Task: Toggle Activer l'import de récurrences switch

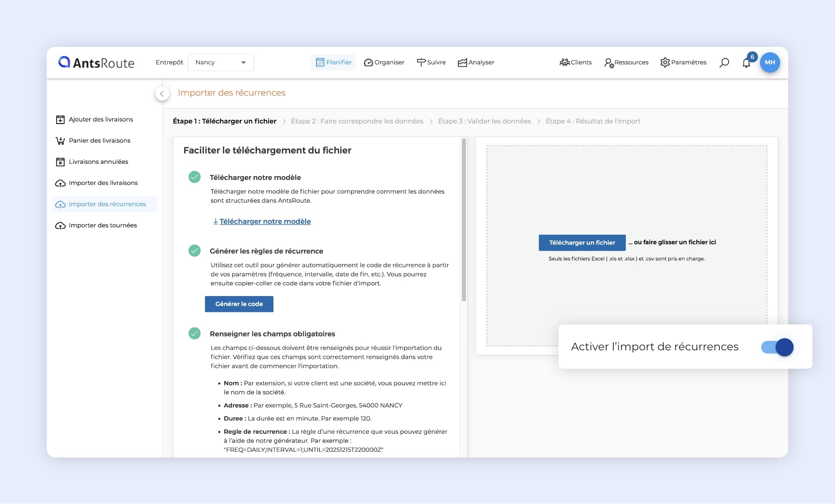Action: (777, 347)
